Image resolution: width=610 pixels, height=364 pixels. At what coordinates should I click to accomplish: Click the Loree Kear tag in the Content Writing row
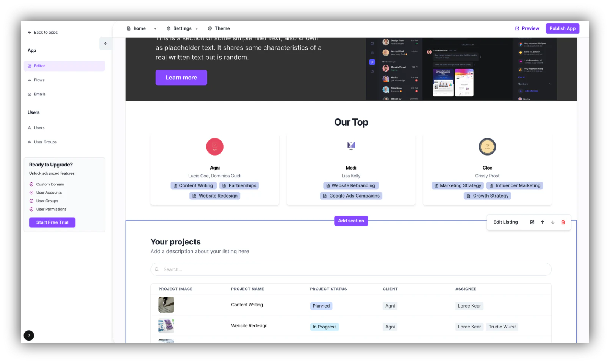click(x=469, y=306)
